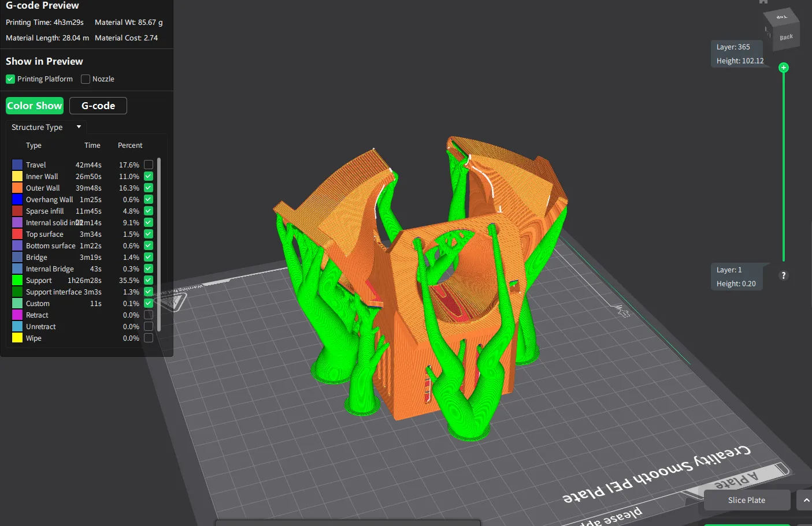
Task: Open the Structure Type dropdown
Action: (x=46, y=127)
